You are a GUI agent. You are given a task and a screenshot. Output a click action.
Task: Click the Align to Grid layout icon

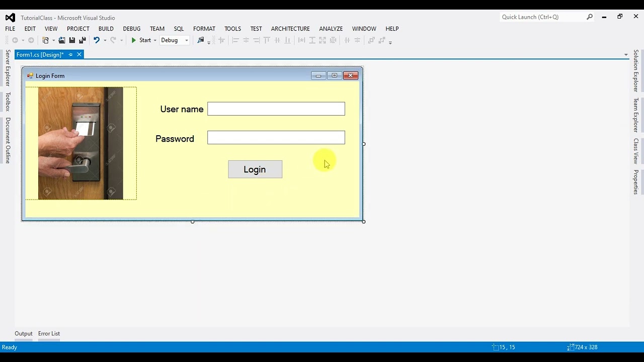tap(221, 40)
